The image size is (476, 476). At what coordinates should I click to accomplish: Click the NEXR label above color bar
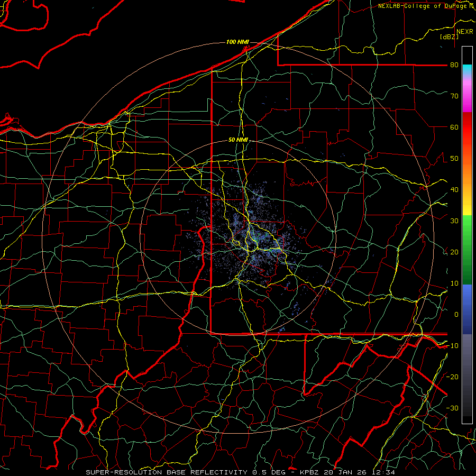464,32
